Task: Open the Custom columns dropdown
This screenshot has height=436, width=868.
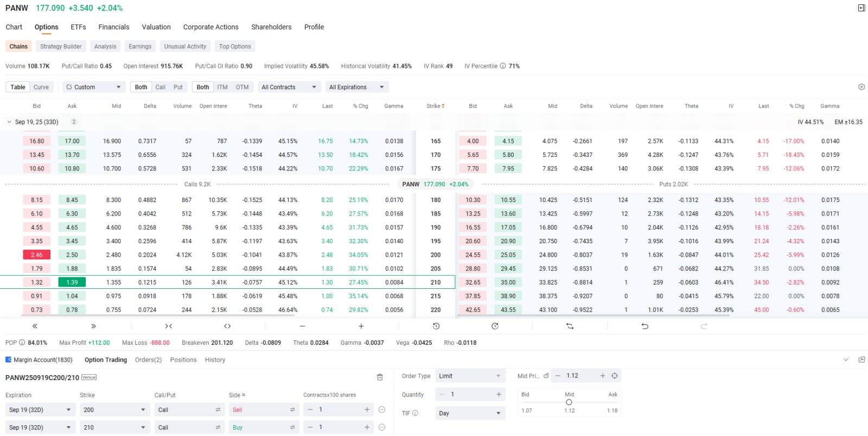Action: tap(94, 87)
